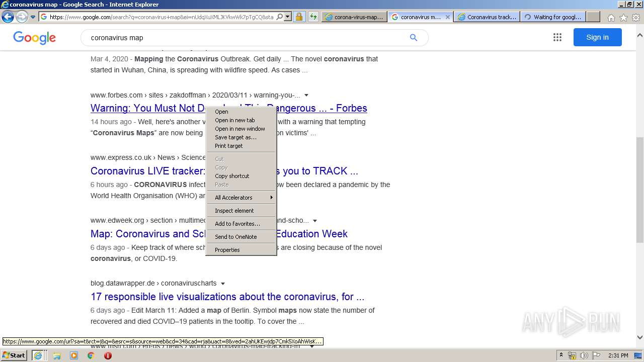
Task: Click the page scrollbar up arrow
Action: pos(640,36)
